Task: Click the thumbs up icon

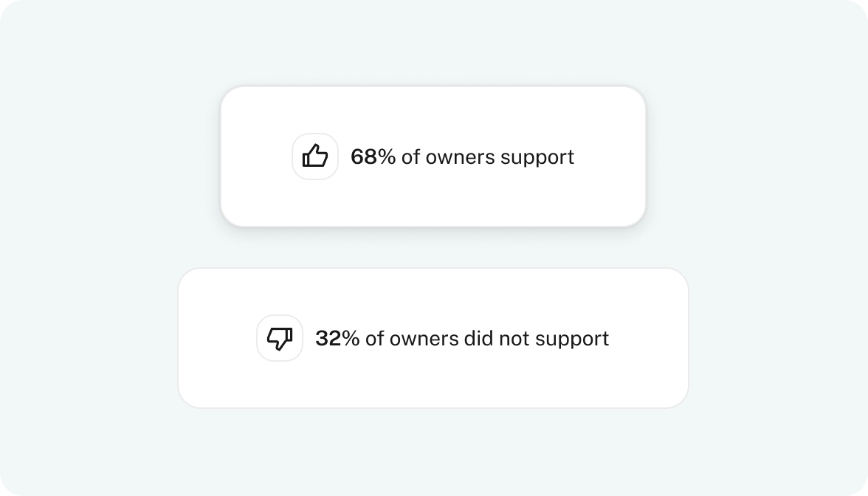Action: point(315,156)
